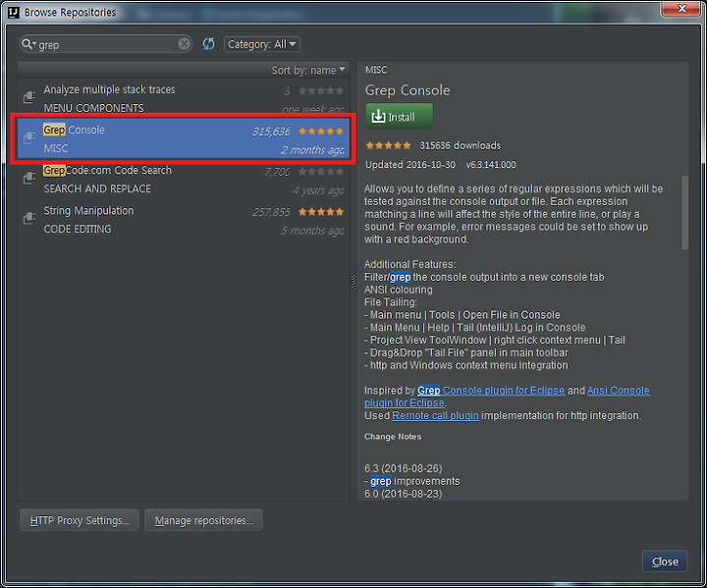The image size is (707, 588).
Task: Click plugin icon beside String Manipulation
Action: (29, 219)
